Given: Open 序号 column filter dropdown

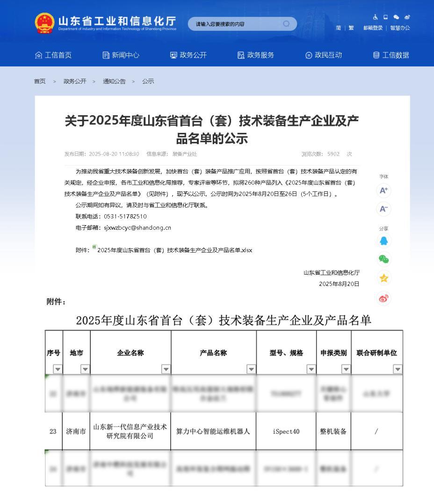Looking at the screenshot, I should [58, 369].
